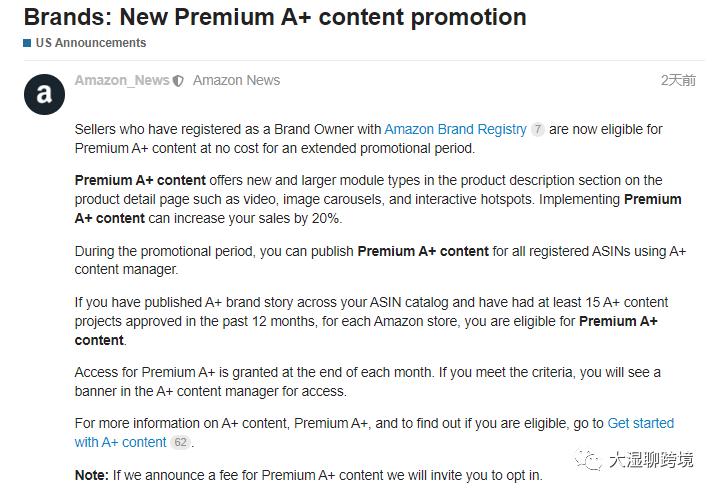This screenshot has width=716, height=491.
Task: Click the post title heading
Action: [275, 17]
